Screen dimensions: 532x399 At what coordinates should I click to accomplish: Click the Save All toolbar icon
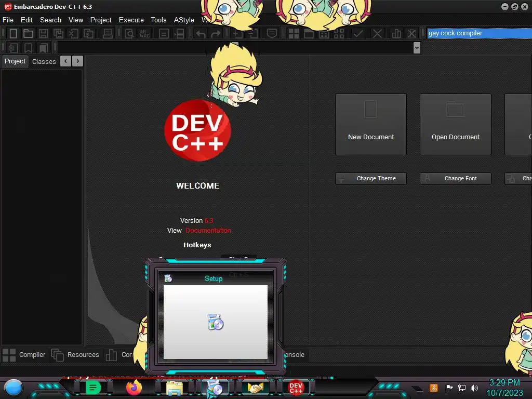pyautogui.click(x=58, y=33)
